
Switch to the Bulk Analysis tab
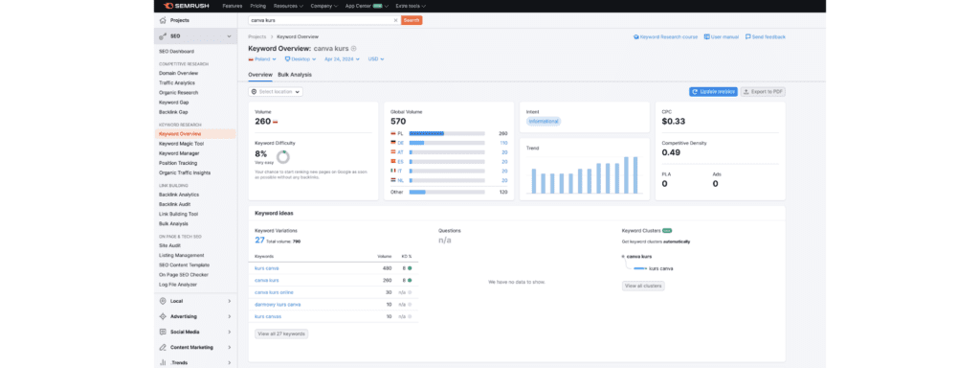tap(295, 75)
